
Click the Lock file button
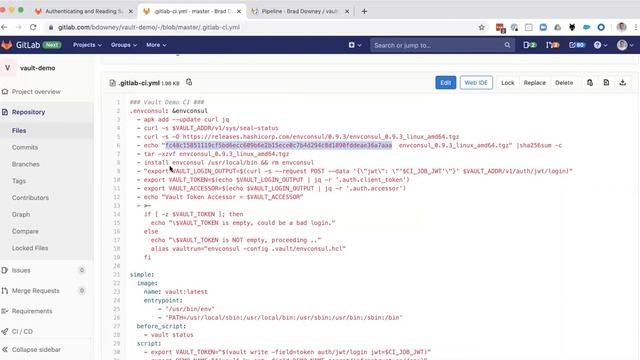[507, 83]
